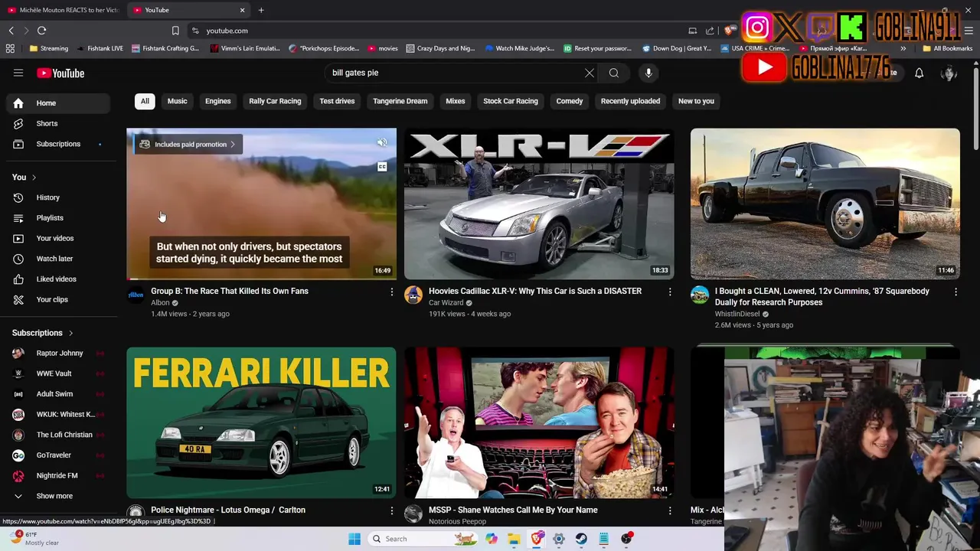The height and width of the screenshot is (551, 980).
Task: Open the XLR-V Cadillac video thumbnail
Action: click(539, 204)
